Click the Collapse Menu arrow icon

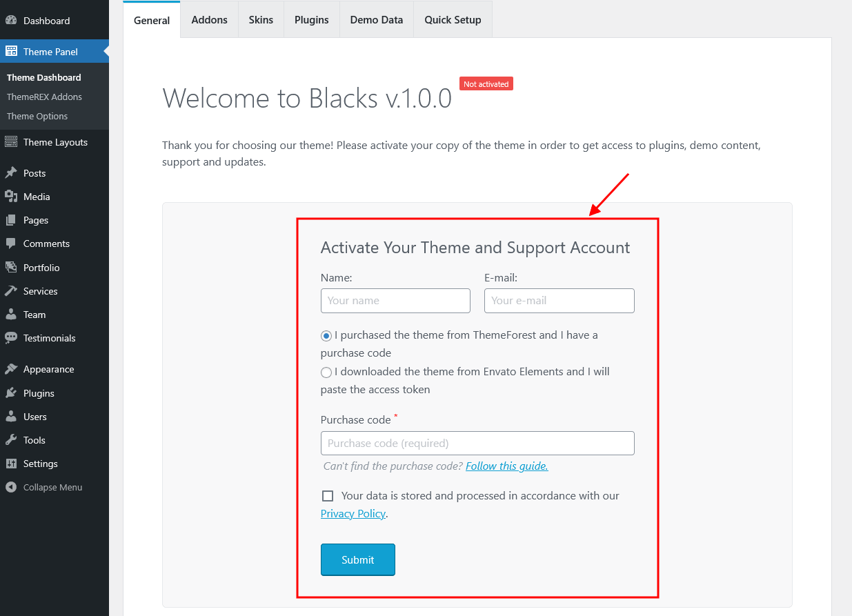pyautogui.click(x=11, y=487)
